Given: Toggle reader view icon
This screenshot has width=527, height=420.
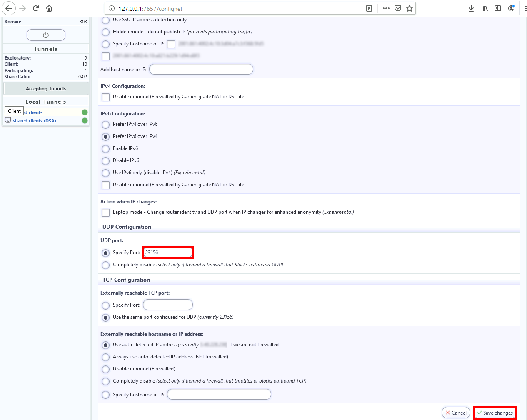Looking at the screenshot, I should (x=369, y=8).
